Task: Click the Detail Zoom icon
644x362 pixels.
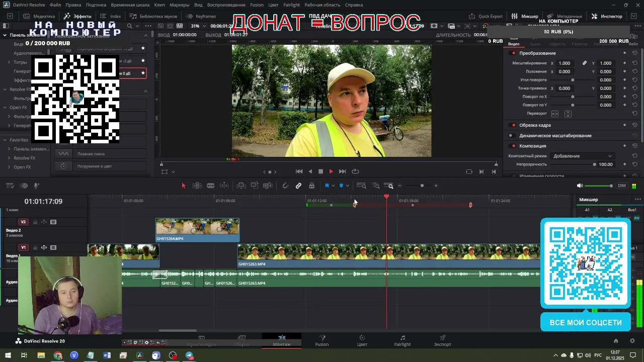Action: tap(376, 186)
